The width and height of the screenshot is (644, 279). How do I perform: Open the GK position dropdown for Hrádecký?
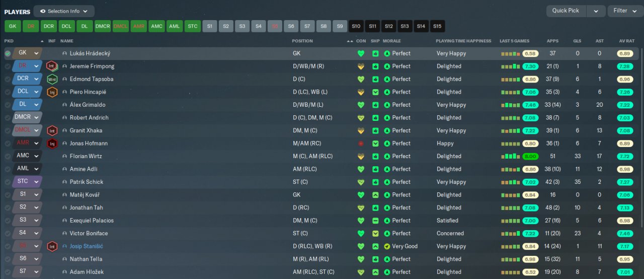pyautogui.click(x=36, y=53)
